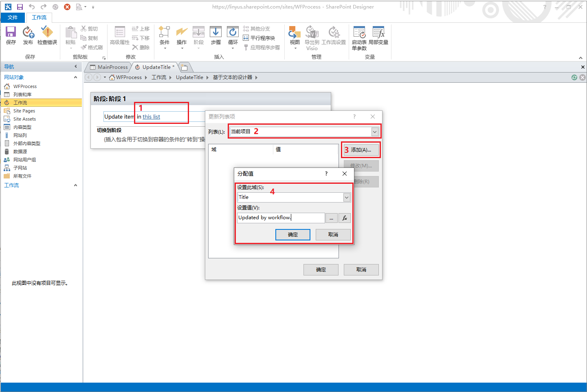Screen dimensions: 587x392
Task: Confirm Assign Value dialog with 确定
Action: click(x=293, y=235)
